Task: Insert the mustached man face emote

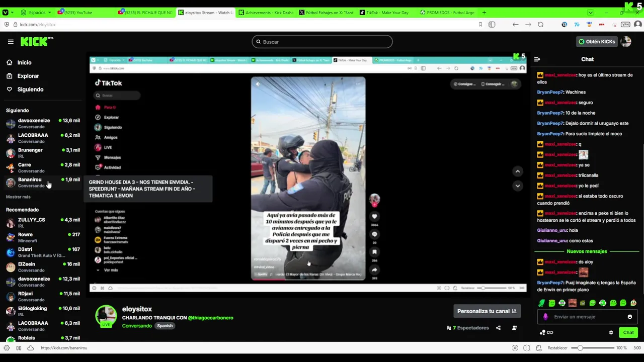Action: [x=572, y=303]
